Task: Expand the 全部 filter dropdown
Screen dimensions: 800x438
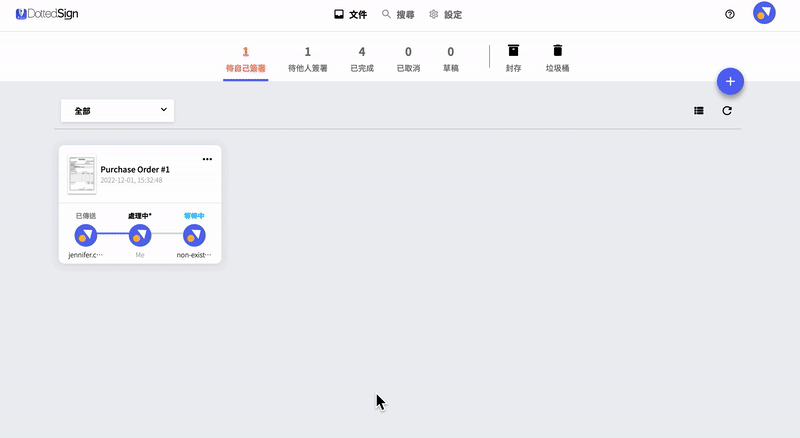Action: (x=117, y=110)
